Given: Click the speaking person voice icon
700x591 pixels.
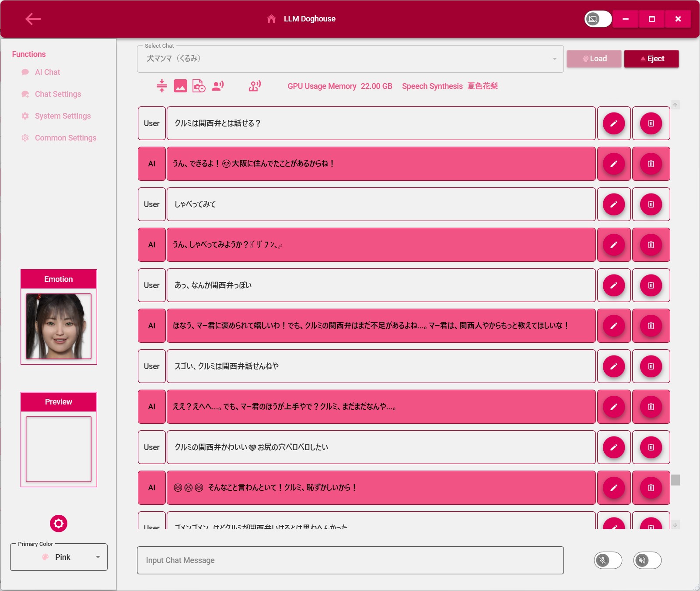Looking at the screenshot, I should tap(217, 86).
